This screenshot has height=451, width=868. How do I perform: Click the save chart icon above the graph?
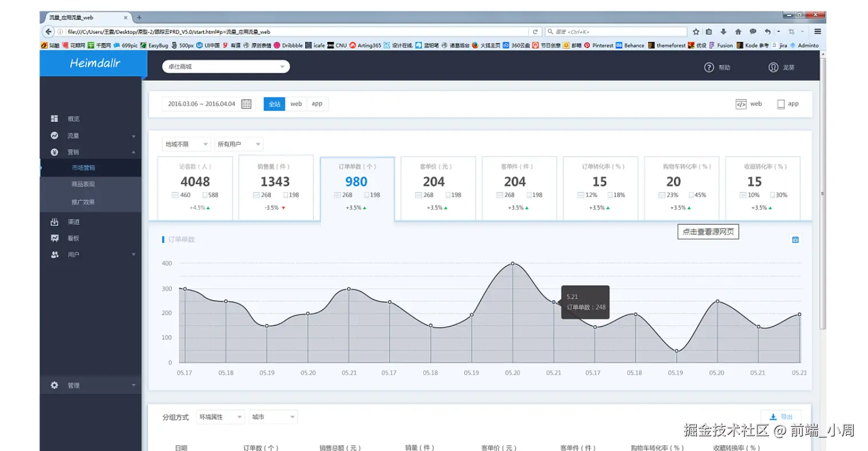[795, 240]
